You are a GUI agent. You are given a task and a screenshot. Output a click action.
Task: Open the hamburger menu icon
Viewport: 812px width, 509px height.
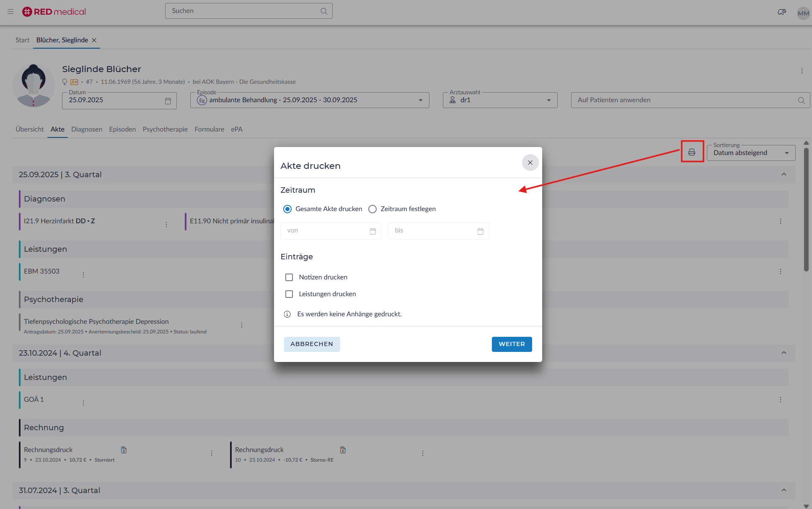10,12
